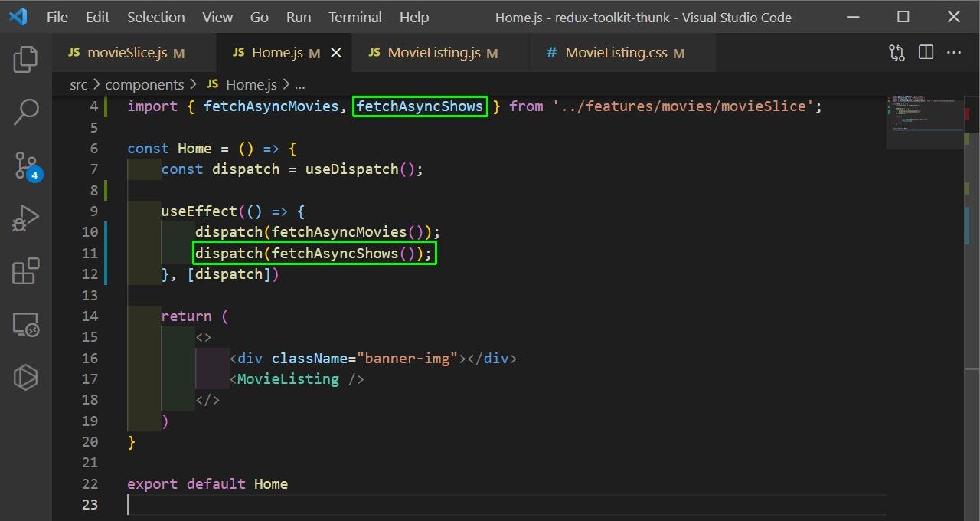Switch to the movieSlice.js tab
The image size is (980, 521).
134,53
